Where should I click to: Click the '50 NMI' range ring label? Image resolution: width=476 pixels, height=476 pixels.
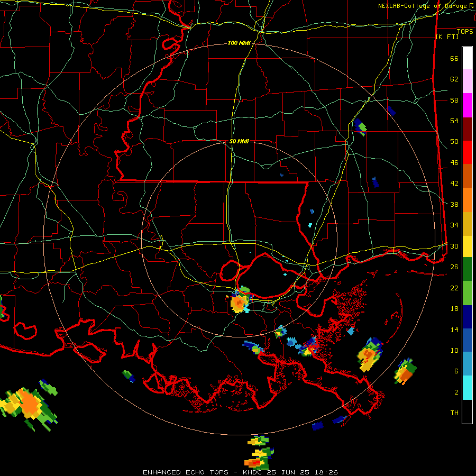click(239, 141)
